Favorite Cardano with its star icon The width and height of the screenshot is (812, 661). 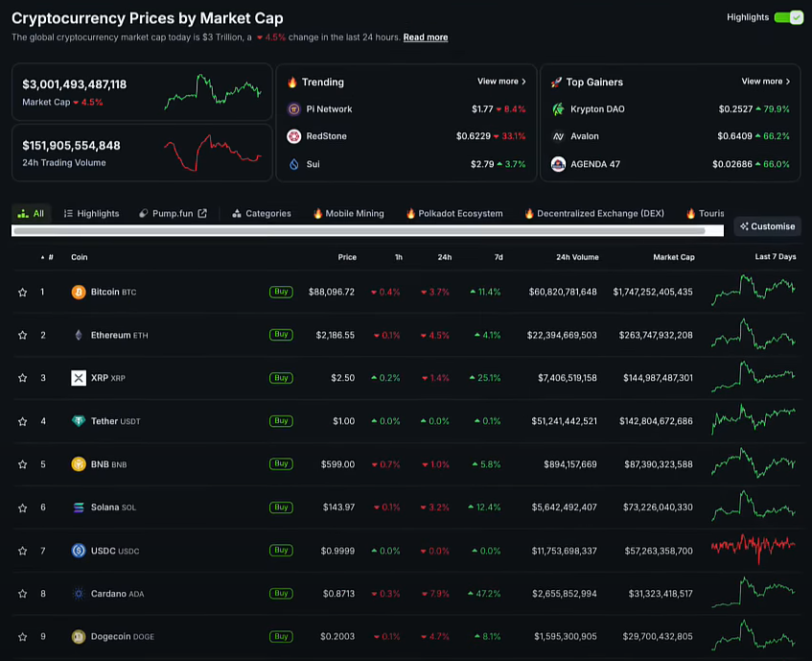(22, 594)
